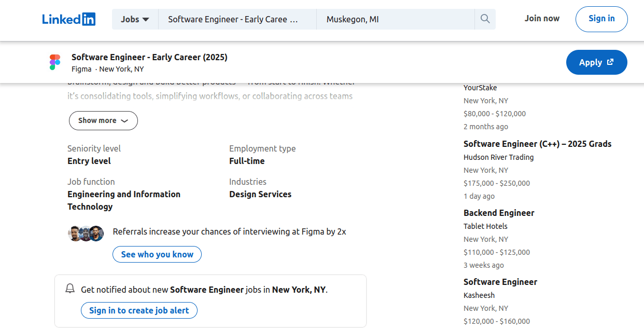The width and height of the screenshot is (644, 328).
Task: Click the $80,000 - $120,000 salary text
Action: [495, 114]
